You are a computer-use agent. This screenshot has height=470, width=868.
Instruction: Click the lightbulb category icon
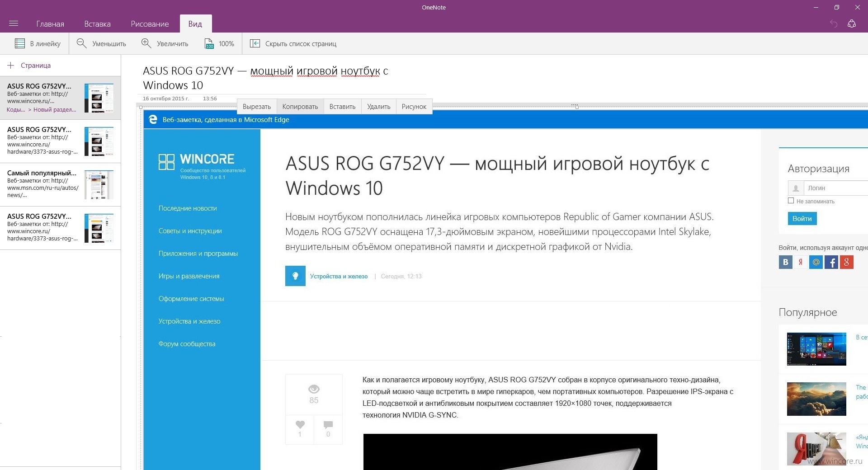295,276
